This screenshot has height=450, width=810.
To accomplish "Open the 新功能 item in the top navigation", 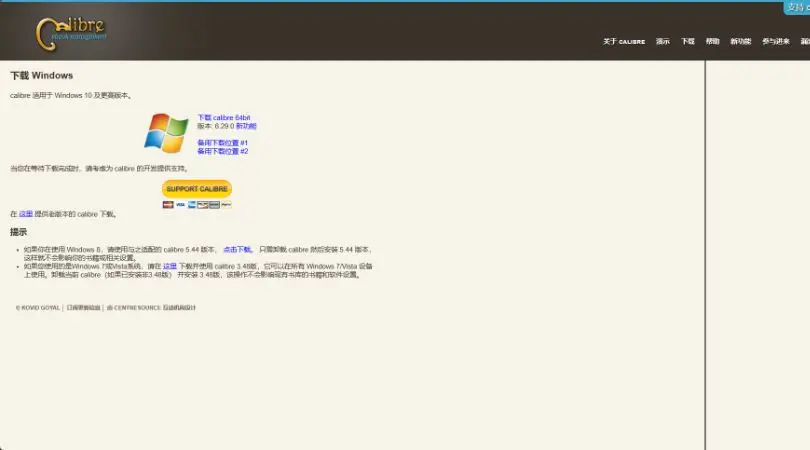I will pyautogui.click(x=740, y=41).
